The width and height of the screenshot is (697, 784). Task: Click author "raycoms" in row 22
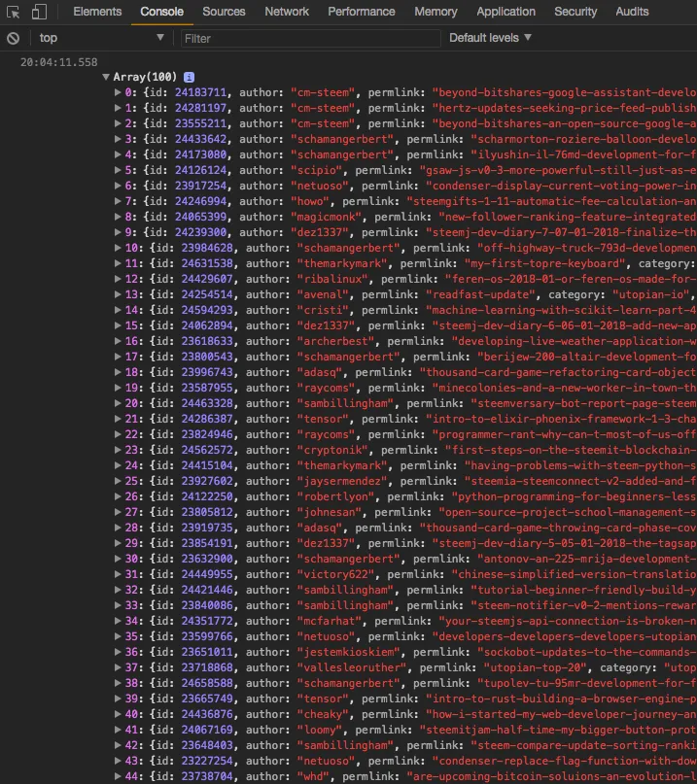[x=327, y=434]
